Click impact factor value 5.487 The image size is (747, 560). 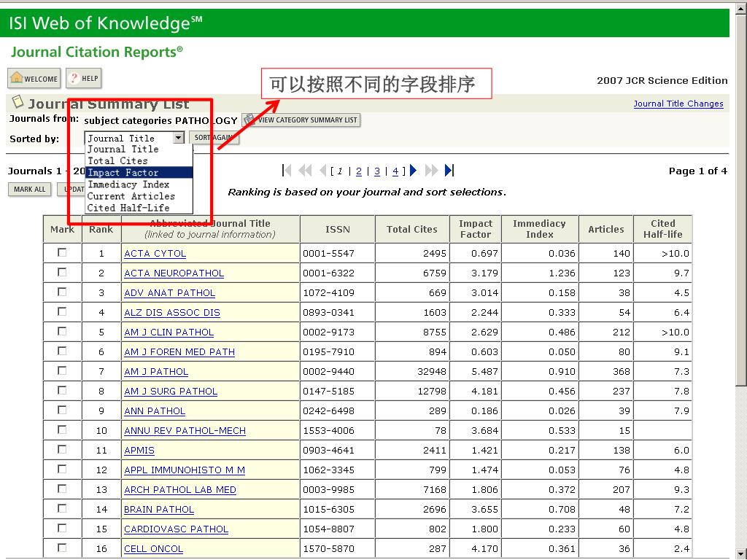484,372
